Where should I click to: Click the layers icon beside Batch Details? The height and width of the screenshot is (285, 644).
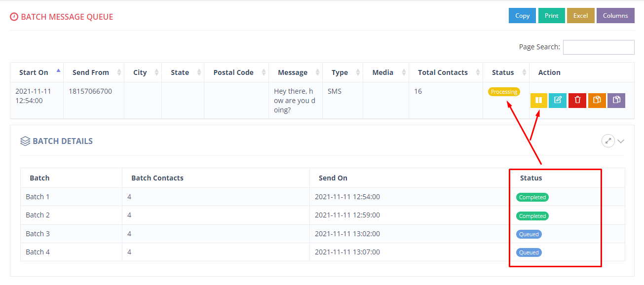(x=25, y=141)
